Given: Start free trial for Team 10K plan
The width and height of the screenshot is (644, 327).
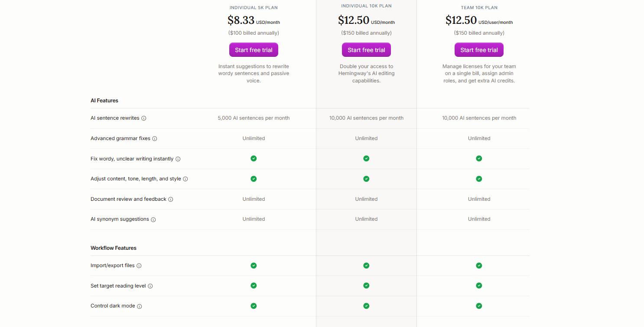Looking at the screenshot, I should point(479,50).
